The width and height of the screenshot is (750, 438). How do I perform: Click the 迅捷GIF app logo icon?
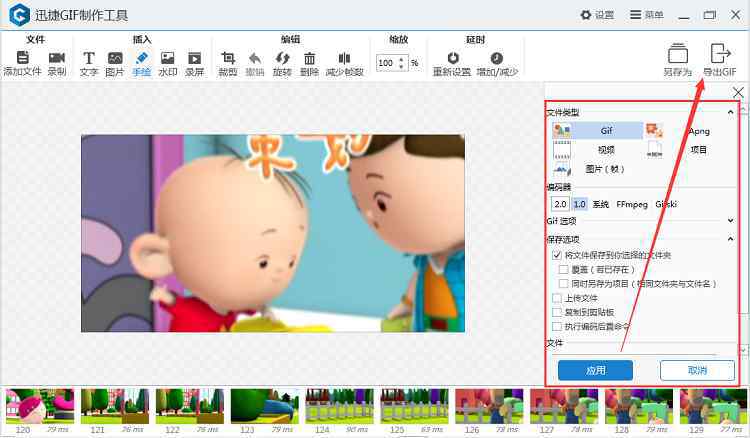pos(20,15)
